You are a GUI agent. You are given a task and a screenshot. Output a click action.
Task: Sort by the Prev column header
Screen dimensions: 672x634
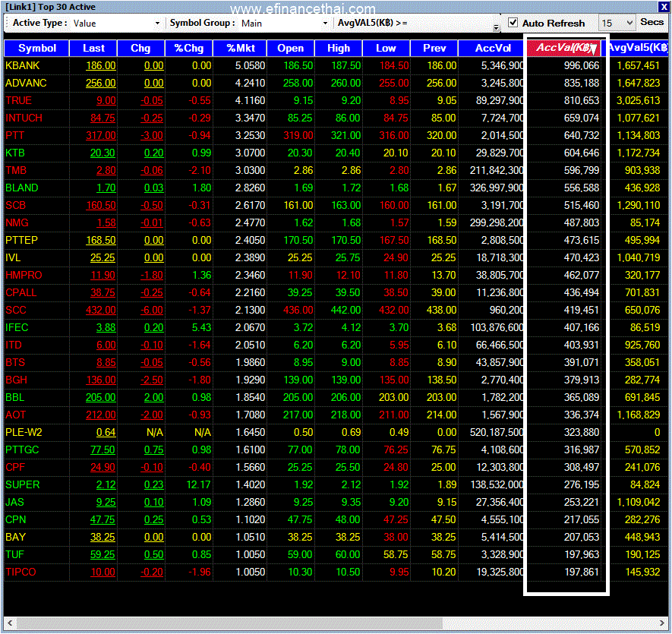[434, 49]
